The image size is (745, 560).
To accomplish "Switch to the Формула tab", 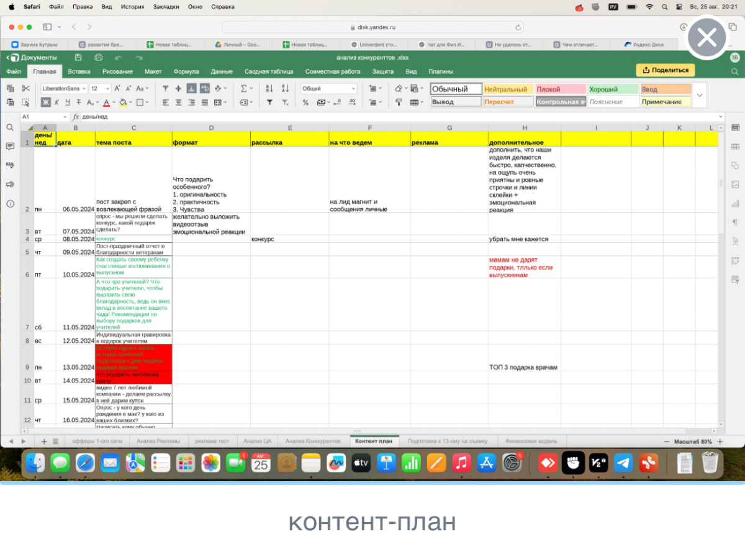I will coord(186,71).
